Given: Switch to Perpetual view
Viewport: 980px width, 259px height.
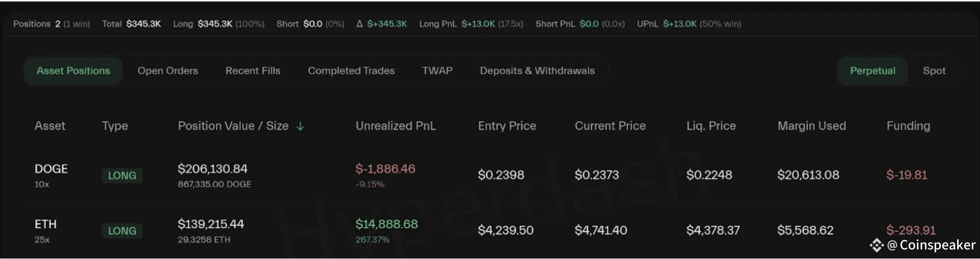Looking at the screenshot, I should pos(873,71).
